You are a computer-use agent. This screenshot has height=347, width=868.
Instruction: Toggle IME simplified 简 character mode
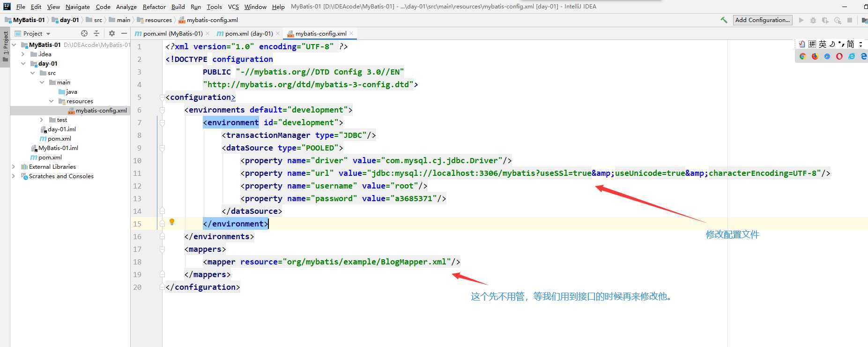click(x=851, y=44)
